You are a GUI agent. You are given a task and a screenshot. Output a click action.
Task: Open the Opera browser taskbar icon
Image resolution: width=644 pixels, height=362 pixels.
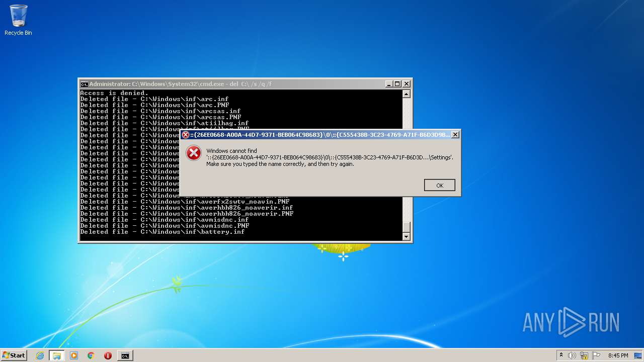(108, 355)
